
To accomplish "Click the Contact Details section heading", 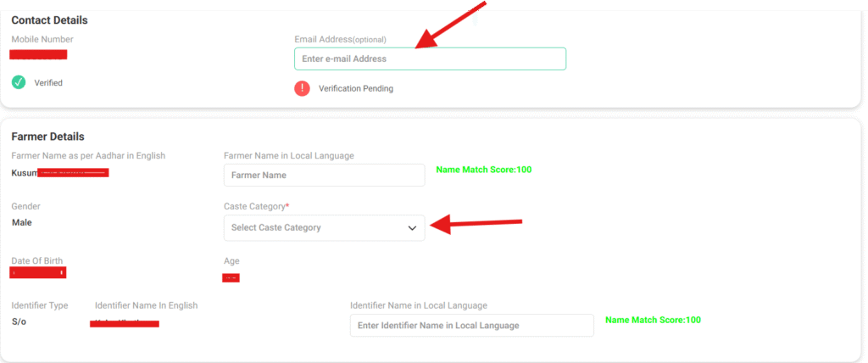I will [x=49, y=20].
